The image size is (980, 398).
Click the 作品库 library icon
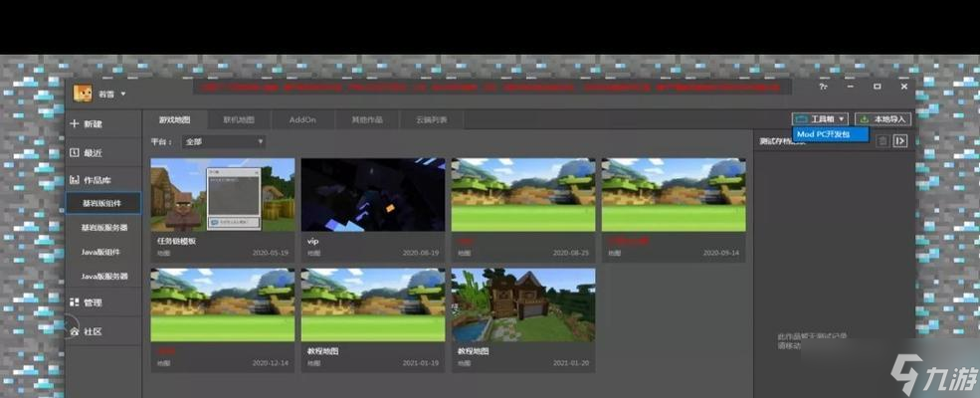[74, 180]
